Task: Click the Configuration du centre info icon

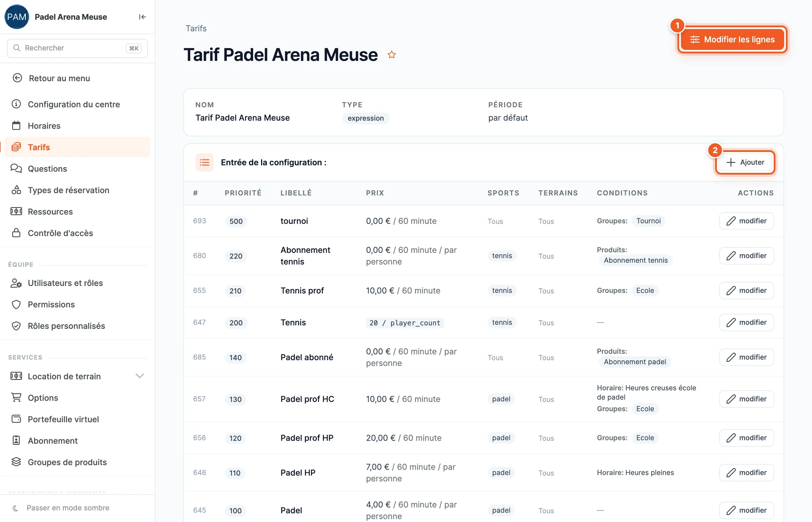Action: click(x=16, y=104)
